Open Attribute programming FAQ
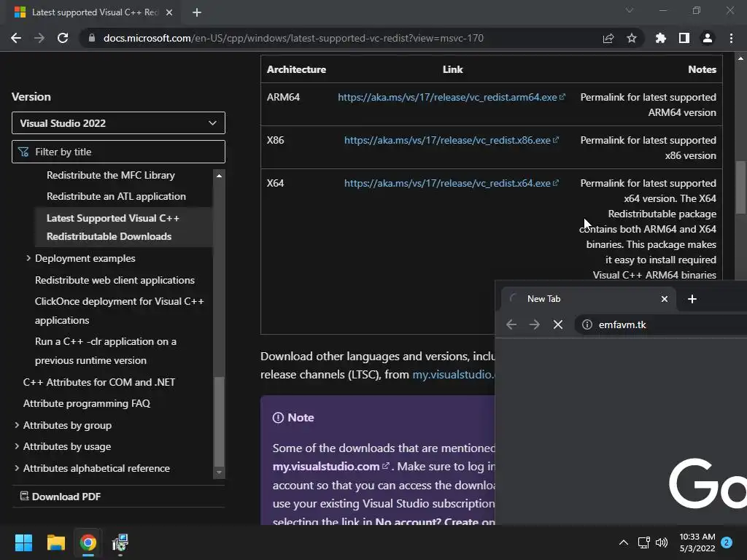Image resolution: width=747 pixels, height=560 pixels. coord(87,403)
